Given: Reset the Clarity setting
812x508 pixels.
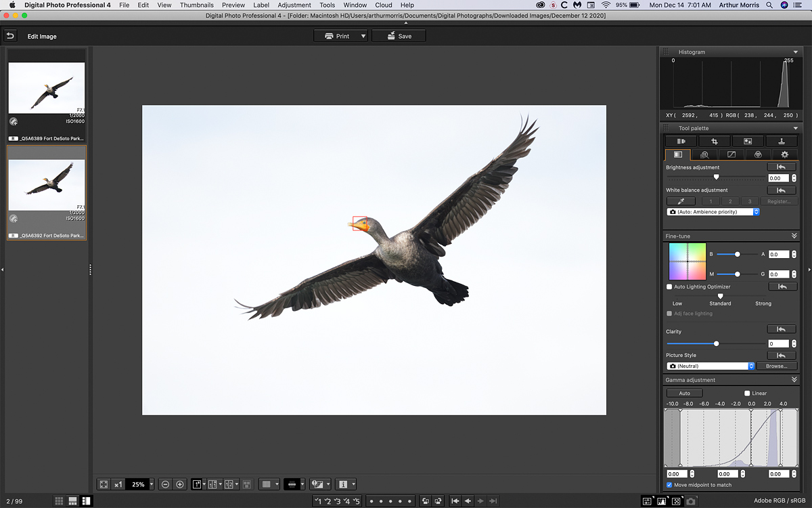Looking at the screenshot, I should (781, 329).
